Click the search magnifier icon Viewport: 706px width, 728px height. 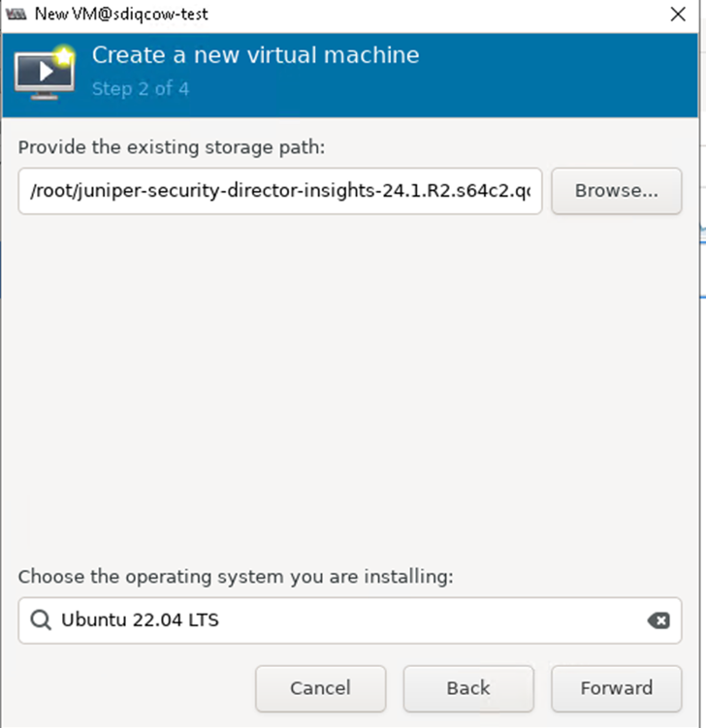tap(41, 620)
